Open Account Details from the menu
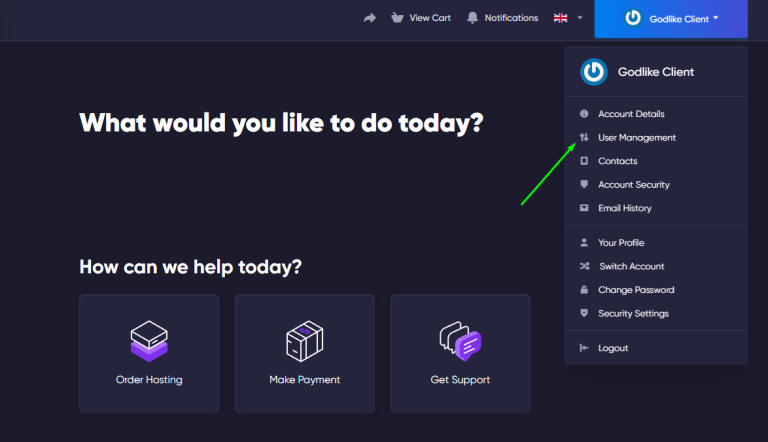This screenshot has width=768, height=442. pyautogui.click(x=630, y=114)
